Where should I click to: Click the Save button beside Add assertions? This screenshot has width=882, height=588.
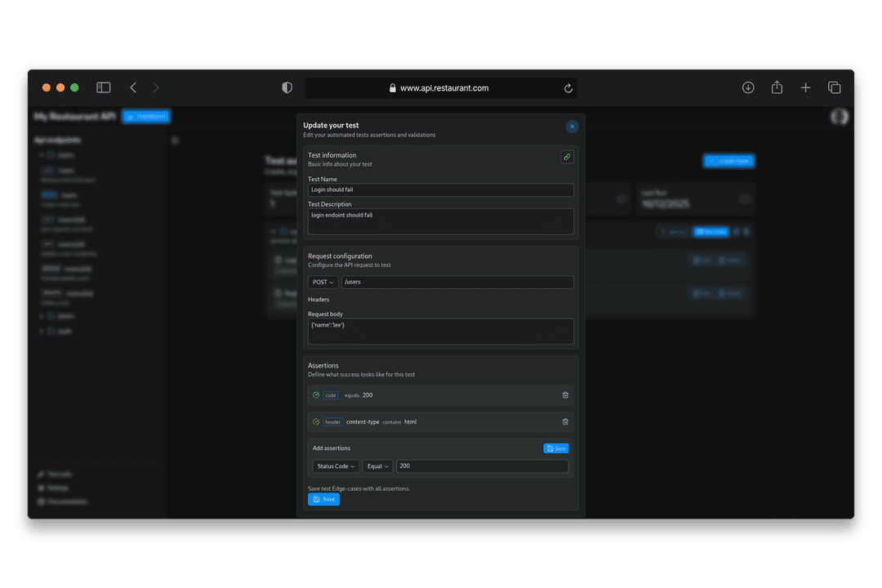click(x=556, y=448)
